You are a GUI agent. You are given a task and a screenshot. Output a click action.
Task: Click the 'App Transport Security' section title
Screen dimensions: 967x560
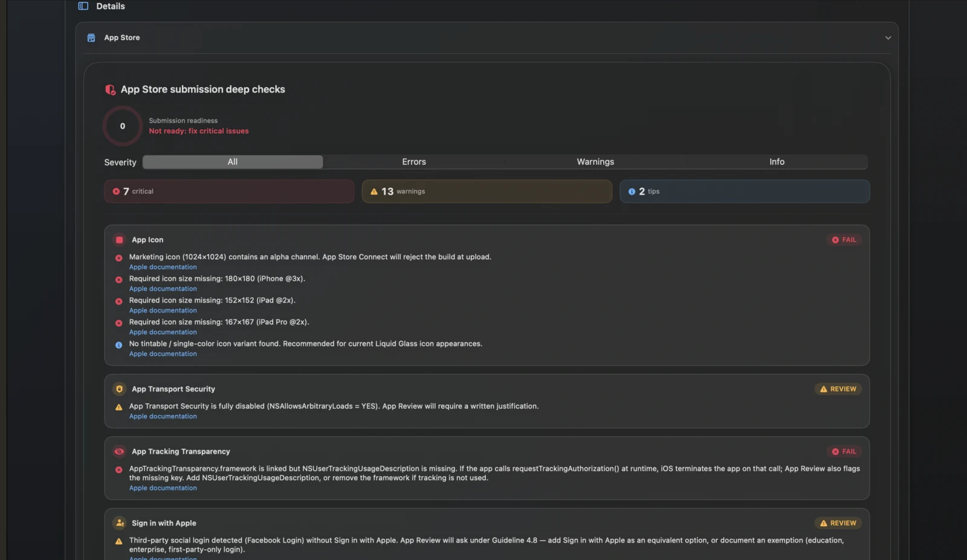point(173,389)
